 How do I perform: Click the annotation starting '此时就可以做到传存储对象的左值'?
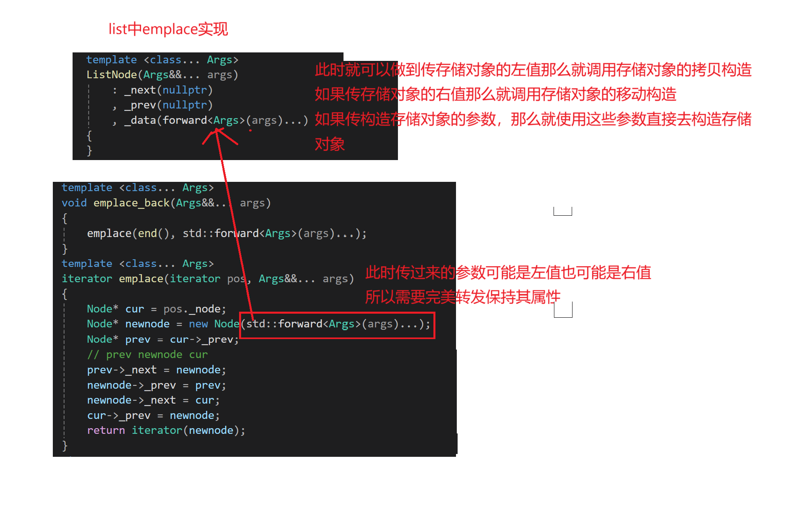click(x=533, y=70)
